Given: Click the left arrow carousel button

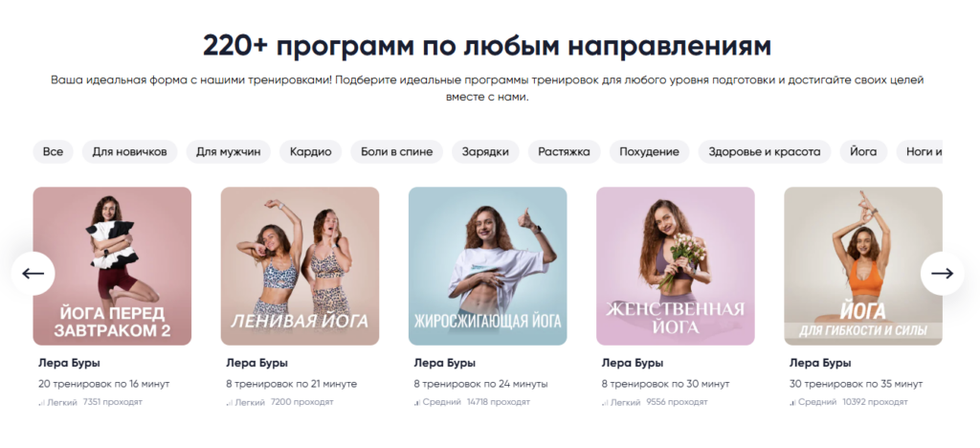Looking at the screenshot, I should (33, 273).
